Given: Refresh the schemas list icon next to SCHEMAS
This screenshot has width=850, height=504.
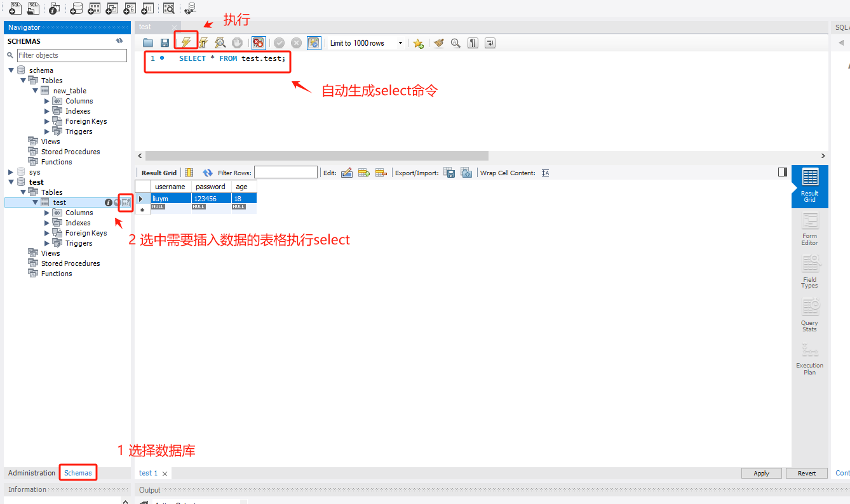Looking at the screenshot, I should 119,41.
